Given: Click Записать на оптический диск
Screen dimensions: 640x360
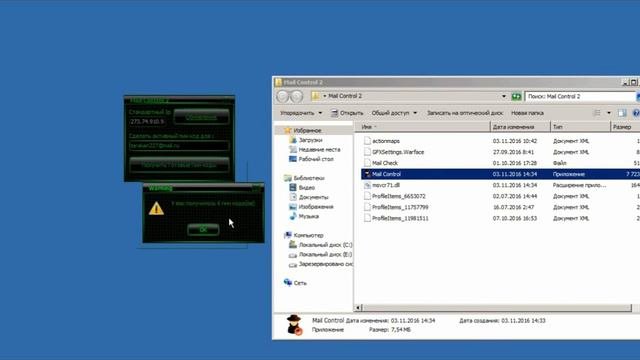Looking at the screenshot, I should point(464,113).
